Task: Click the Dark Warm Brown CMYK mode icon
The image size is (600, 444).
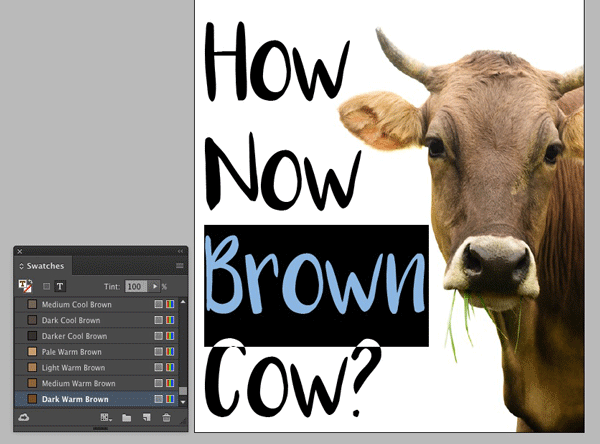Action: 169,399
